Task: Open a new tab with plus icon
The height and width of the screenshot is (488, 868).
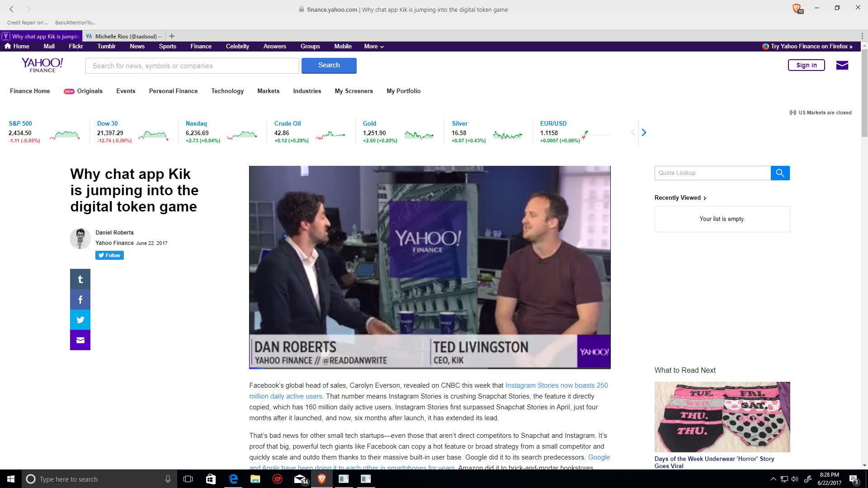Action: [172, 36]
